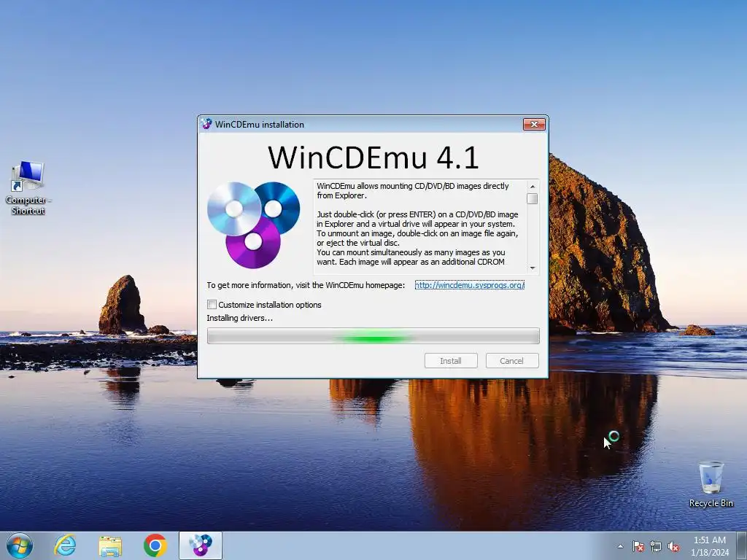Launch Internet Explorer from the taskbar
The height and width of the screenshot is (560, 747).
[x=65, y=545]
